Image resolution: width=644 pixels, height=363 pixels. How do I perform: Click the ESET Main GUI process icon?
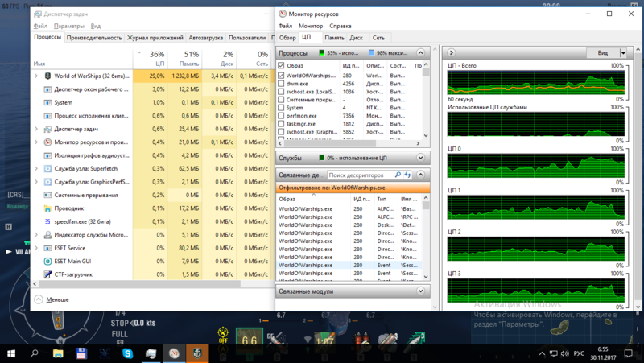[47, 261]
